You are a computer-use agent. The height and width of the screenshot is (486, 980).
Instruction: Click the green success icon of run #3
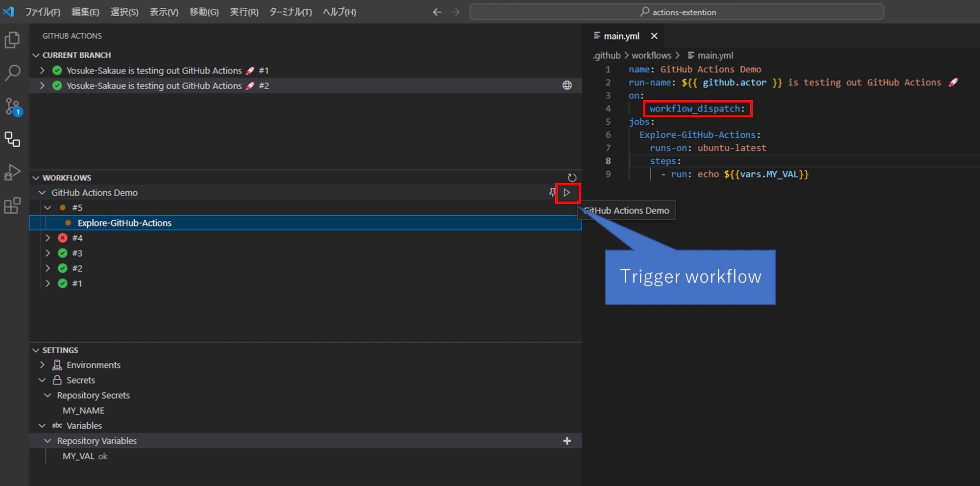tap(63, 253)
